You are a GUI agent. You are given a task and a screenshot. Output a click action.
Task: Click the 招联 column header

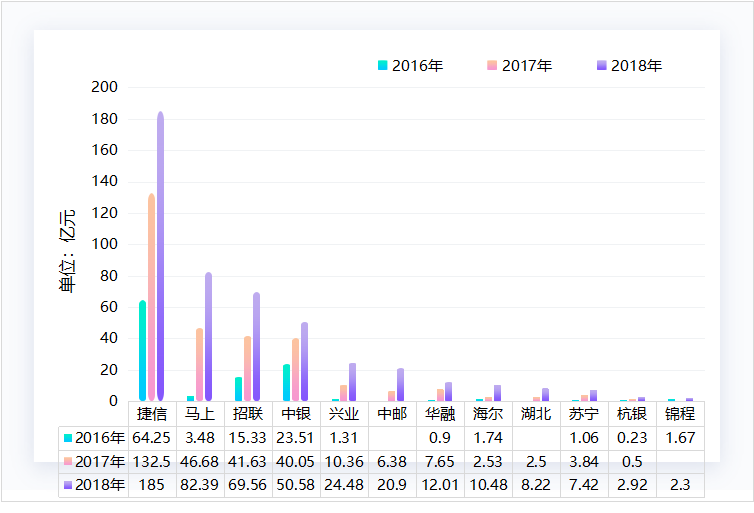coord(248,413)
